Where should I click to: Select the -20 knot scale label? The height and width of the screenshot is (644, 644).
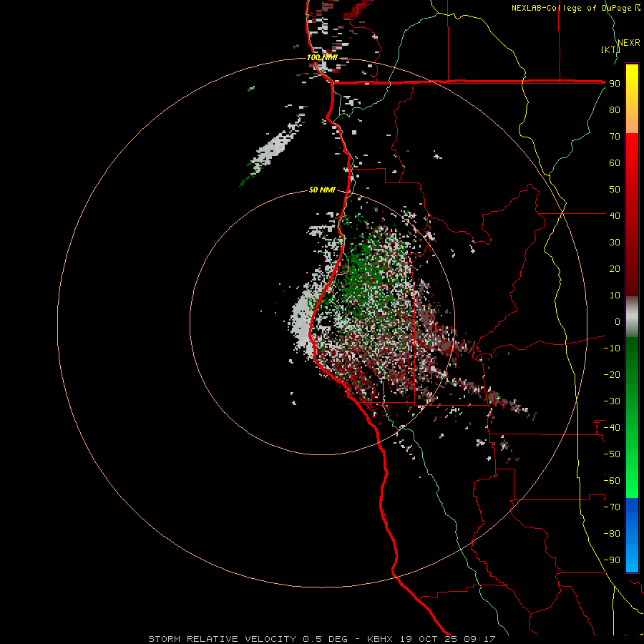coord(612,375)
